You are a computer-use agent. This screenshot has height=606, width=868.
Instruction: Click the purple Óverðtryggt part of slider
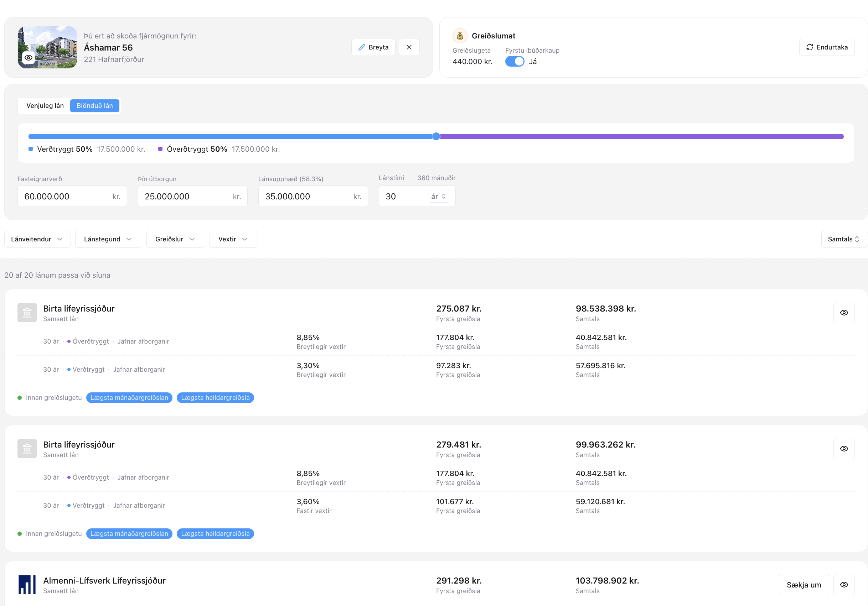point(642,136)
